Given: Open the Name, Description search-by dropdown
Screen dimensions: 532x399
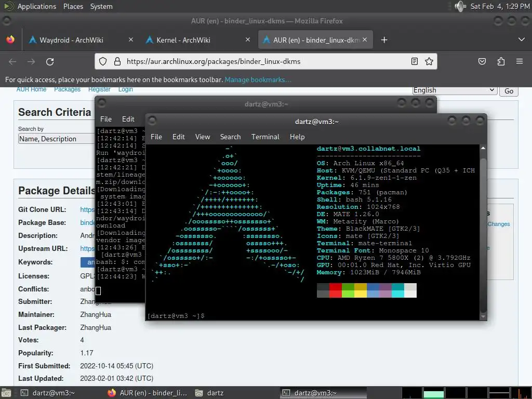Looking at the screenshot, I should 56,139.
